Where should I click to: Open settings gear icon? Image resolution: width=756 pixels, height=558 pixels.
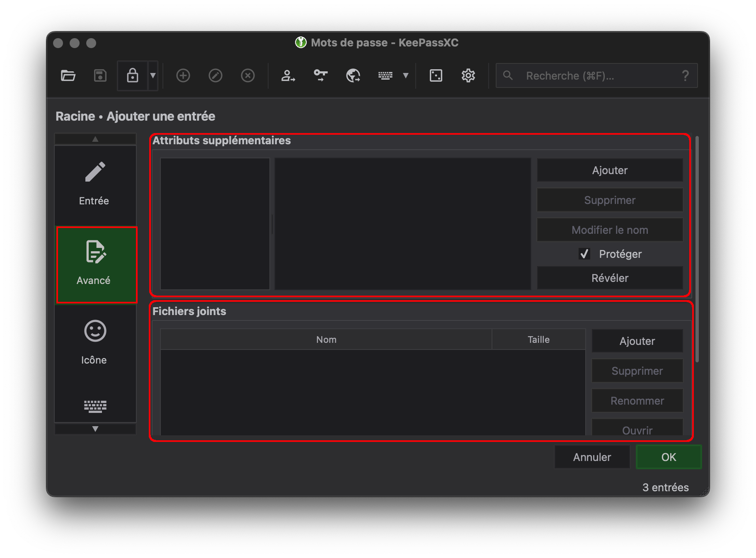click(468, 75)
